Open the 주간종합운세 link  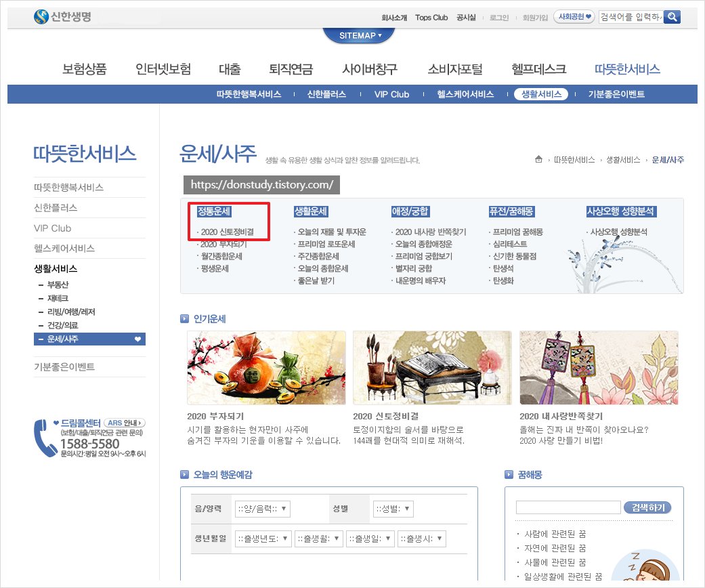tap(318, 257)
